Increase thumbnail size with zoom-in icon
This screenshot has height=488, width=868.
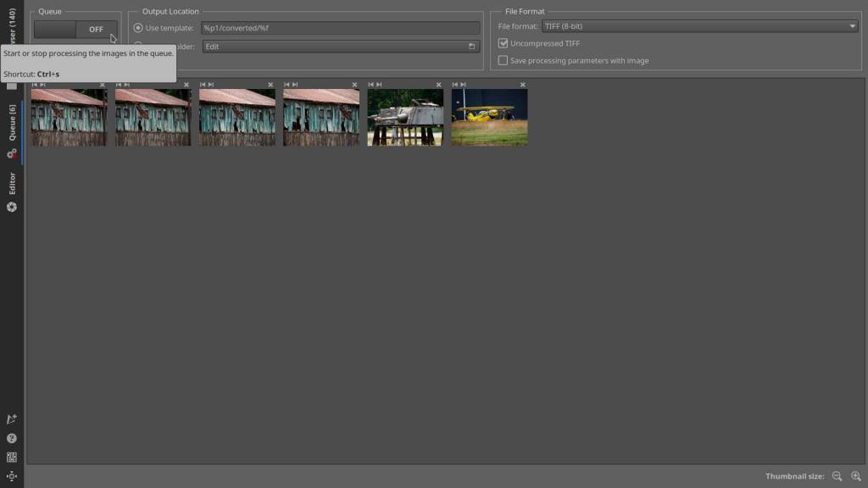point(855,476)
